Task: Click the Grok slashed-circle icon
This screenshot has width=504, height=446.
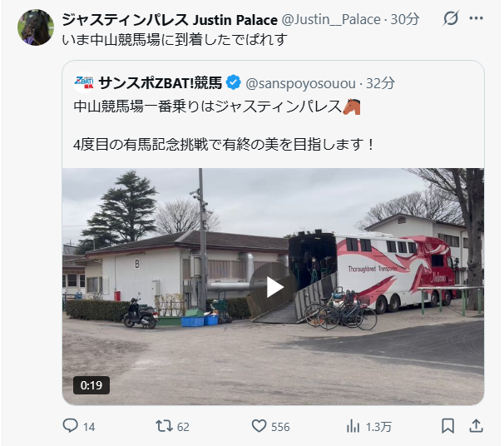Action: 451,18
